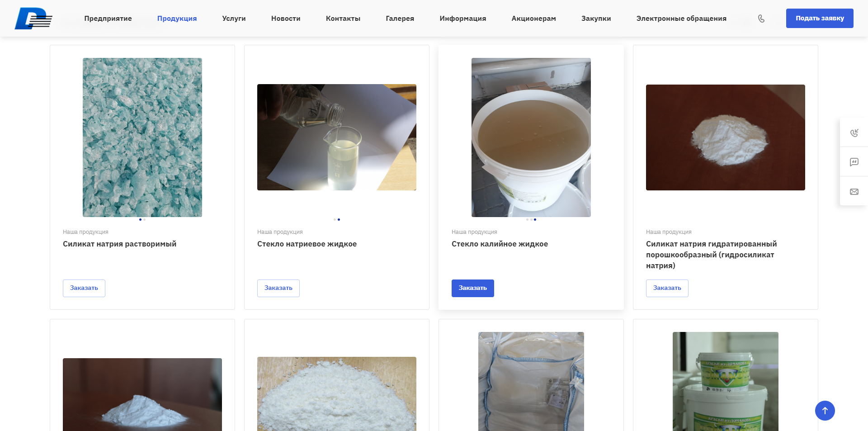Go to the Акционерам section

pos(533,19)
